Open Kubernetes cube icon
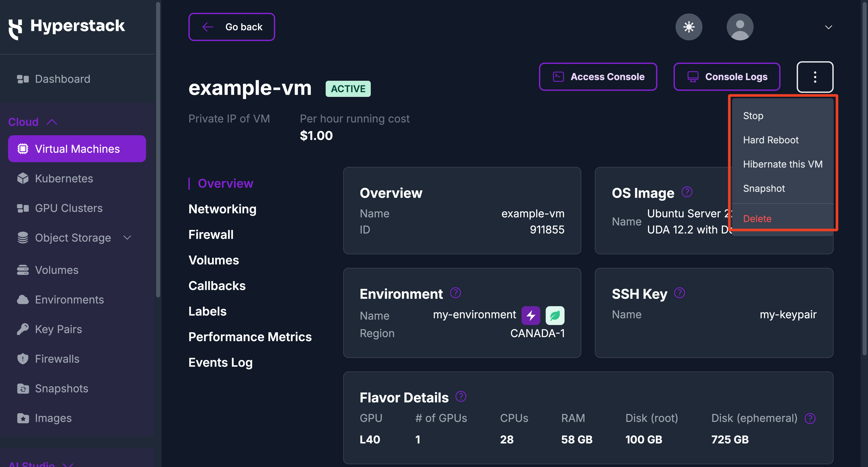Image resolution: width=868 pixels, height=467 pixels. (23, 178)
